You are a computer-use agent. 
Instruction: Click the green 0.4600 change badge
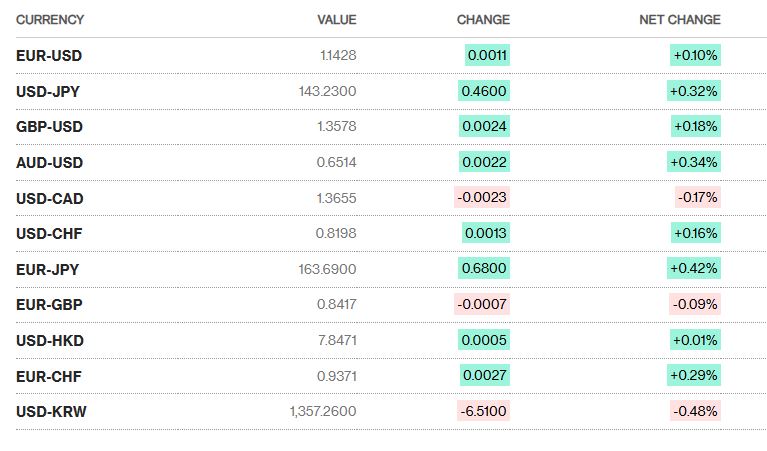pos(484,92)
